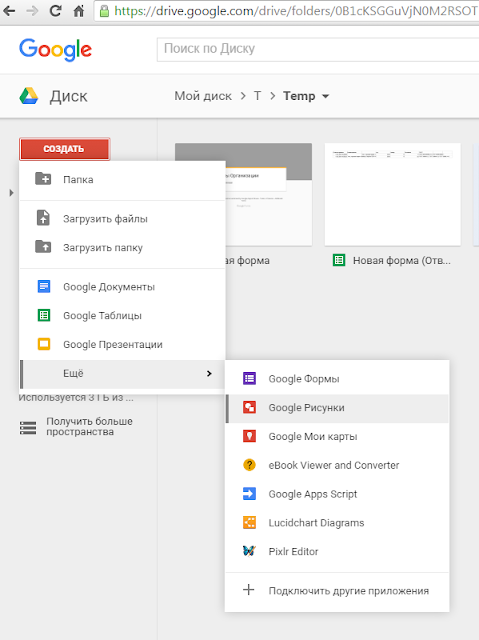Expand the Ещё submenu arrow
479x640 pixels.
[209, 373]
